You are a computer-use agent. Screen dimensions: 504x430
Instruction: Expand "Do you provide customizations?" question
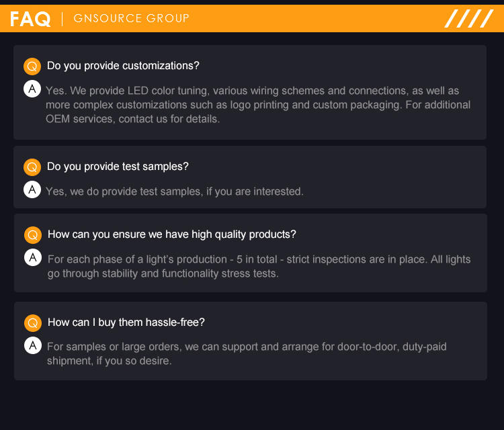pyautogui.click(x=123, y=66)
